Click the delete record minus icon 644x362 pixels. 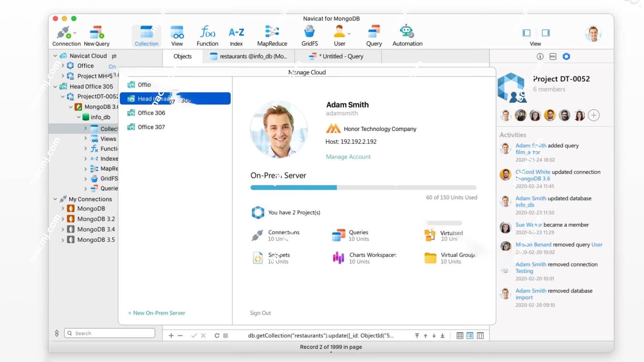[x=180, y=336]
